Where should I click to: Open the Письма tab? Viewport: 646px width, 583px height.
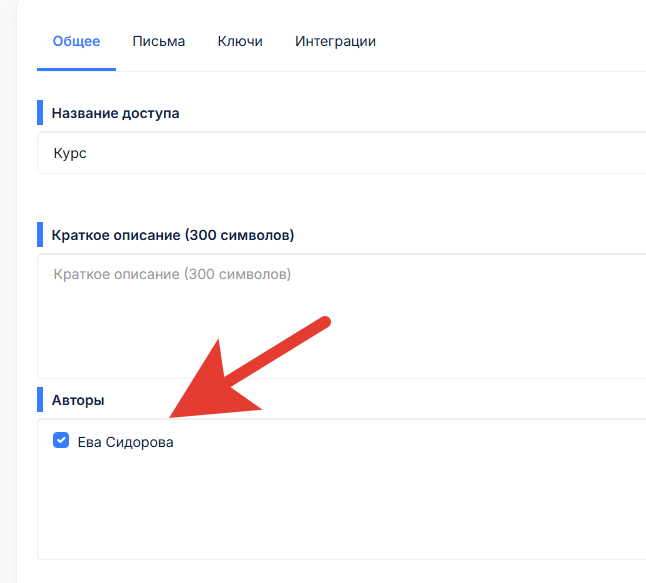click(158, 41)
